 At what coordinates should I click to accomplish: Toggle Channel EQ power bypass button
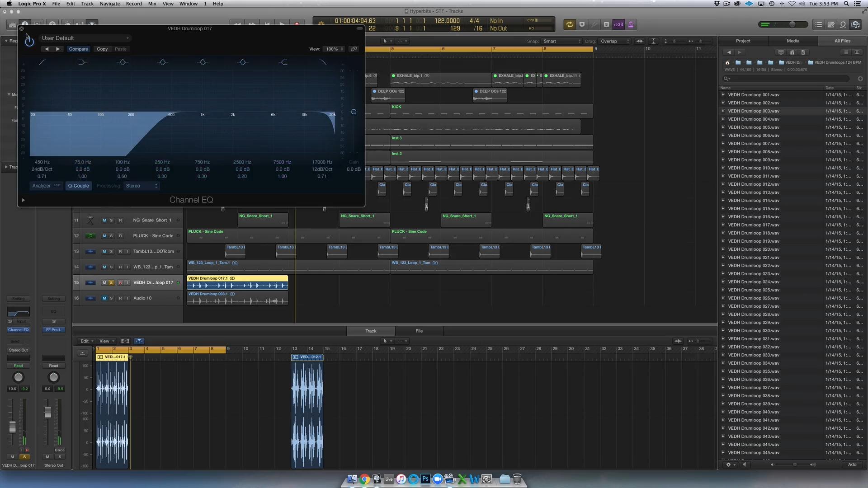tap(29, 41)
